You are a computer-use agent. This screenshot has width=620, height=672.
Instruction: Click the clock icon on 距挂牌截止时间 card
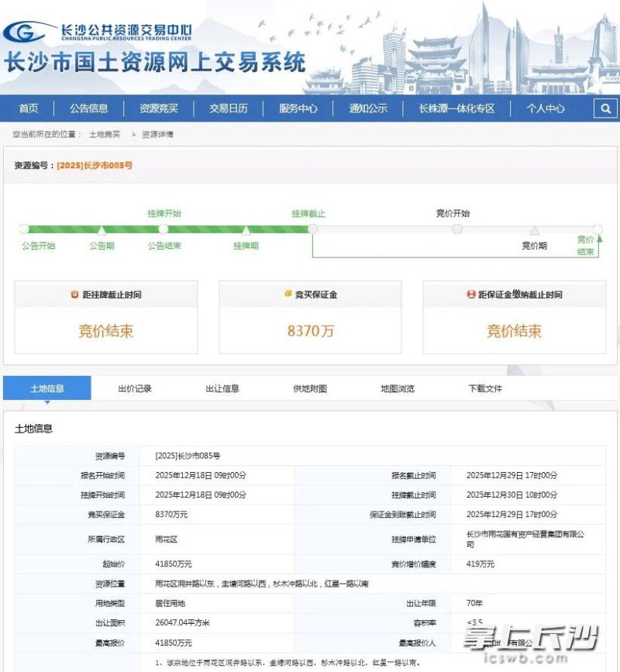tap(74, 294)
